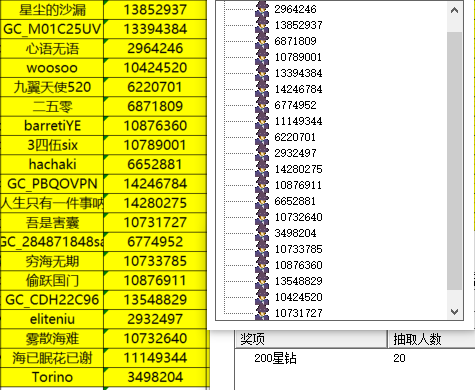Click spreadsheet cell GC_PBQOVPN

(52, 184)
